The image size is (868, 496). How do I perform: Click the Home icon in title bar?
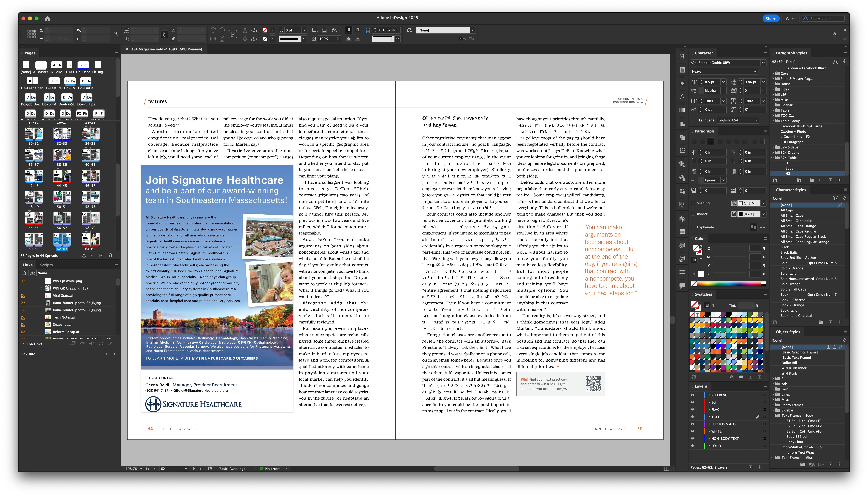(x=47, y=18)
